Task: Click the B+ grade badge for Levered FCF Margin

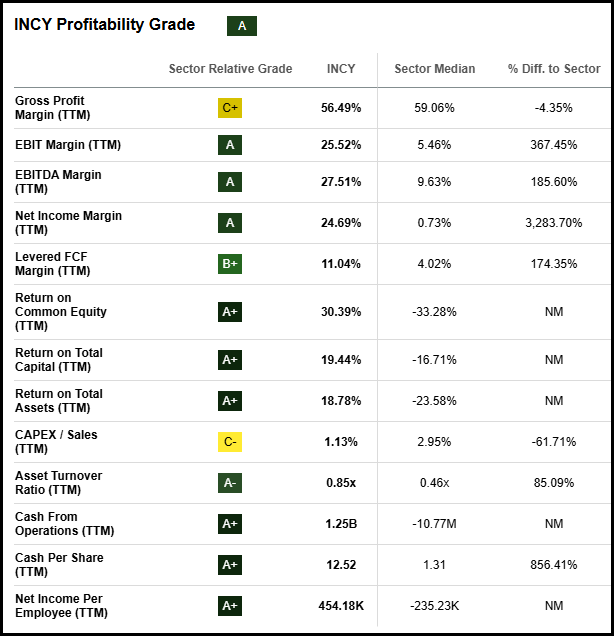Action: pos(230,264)
